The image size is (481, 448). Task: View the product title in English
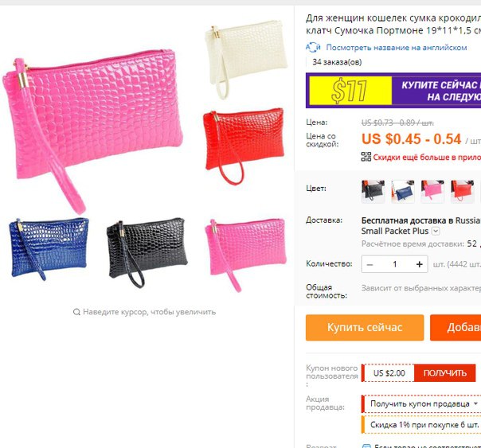coord(397,48)
